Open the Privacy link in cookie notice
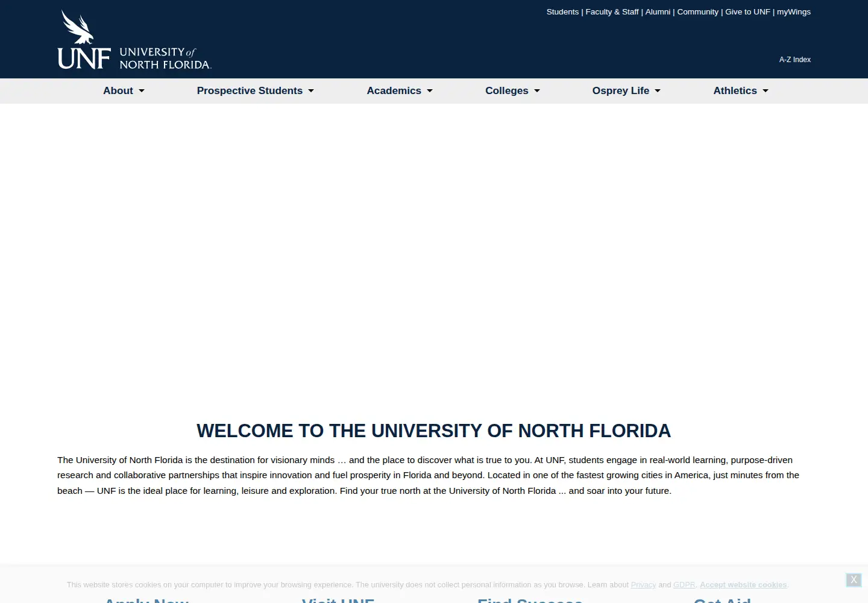Screen dimensions: 868x603 tap(643, 585)
